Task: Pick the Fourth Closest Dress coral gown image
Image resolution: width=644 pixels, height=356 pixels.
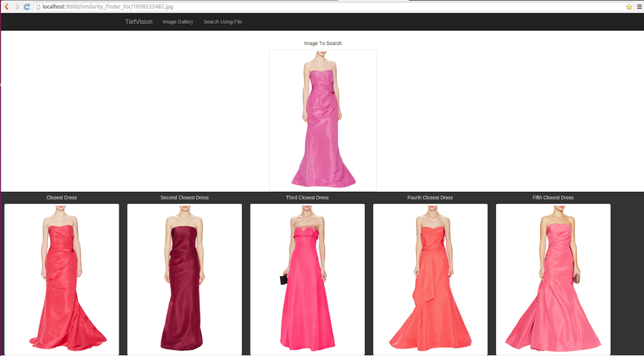Action: 430,279
